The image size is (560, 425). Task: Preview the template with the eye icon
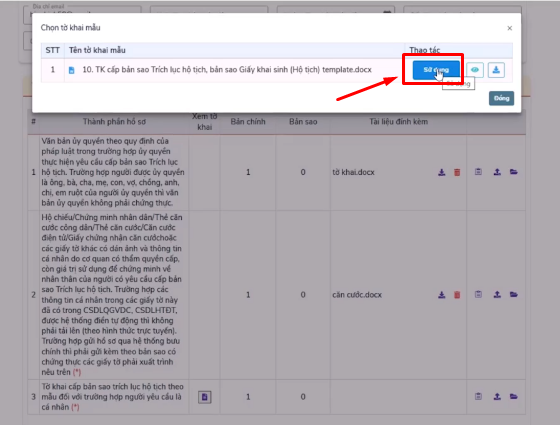(475, 70)
